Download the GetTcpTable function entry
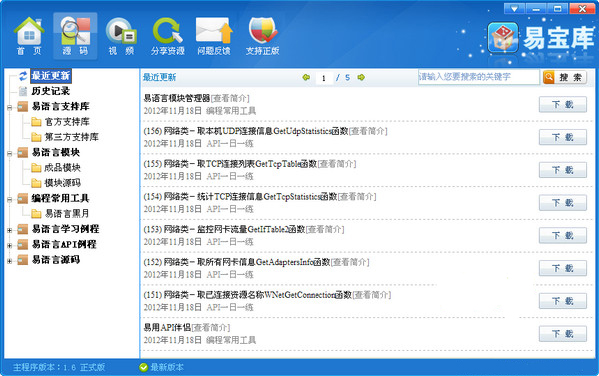Screen dimensions: 599x376 pos(563,170)
